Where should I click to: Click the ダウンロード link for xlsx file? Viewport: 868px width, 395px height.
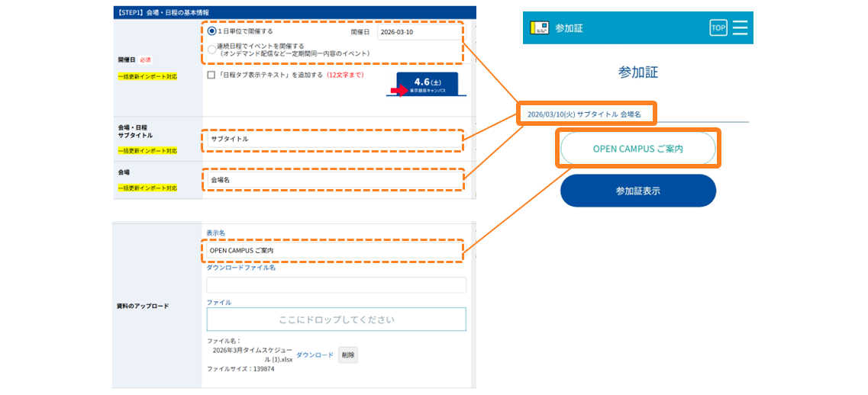315,355
